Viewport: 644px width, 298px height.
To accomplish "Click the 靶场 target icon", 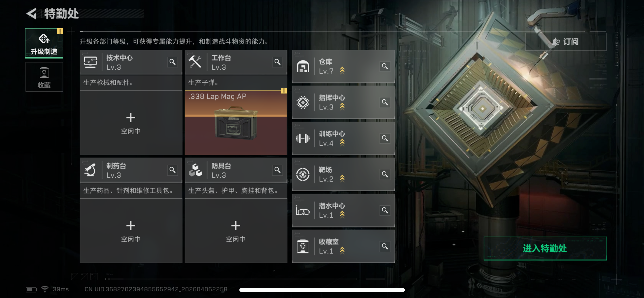I will pos(303,174).
